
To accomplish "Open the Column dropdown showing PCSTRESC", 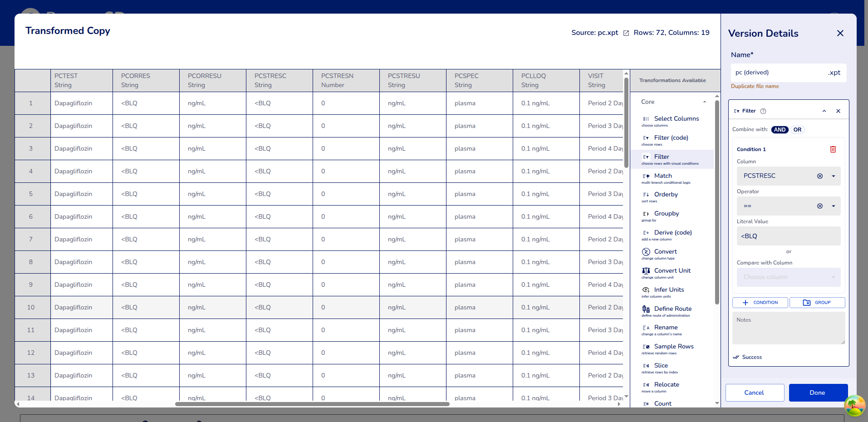I will (x=833, y=176).
